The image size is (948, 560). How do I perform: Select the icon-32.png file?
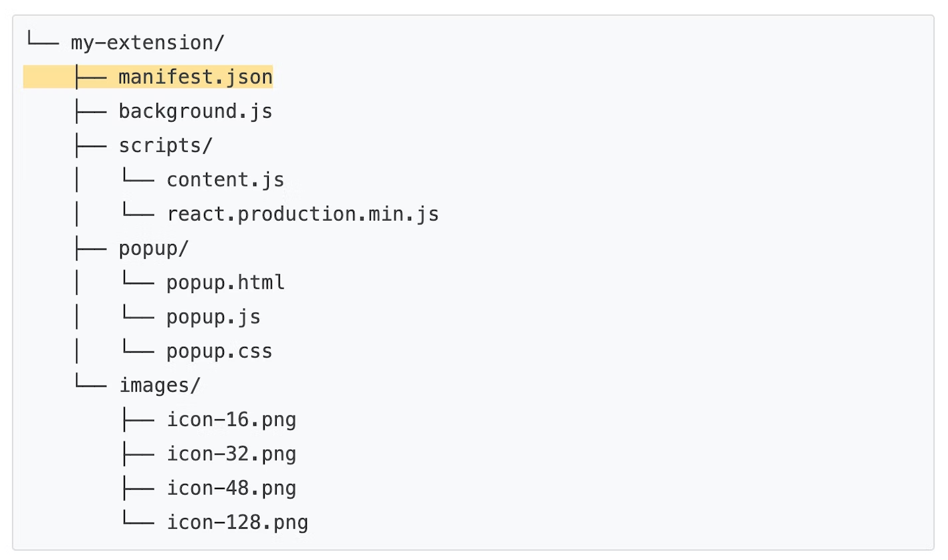coord(231,454)
